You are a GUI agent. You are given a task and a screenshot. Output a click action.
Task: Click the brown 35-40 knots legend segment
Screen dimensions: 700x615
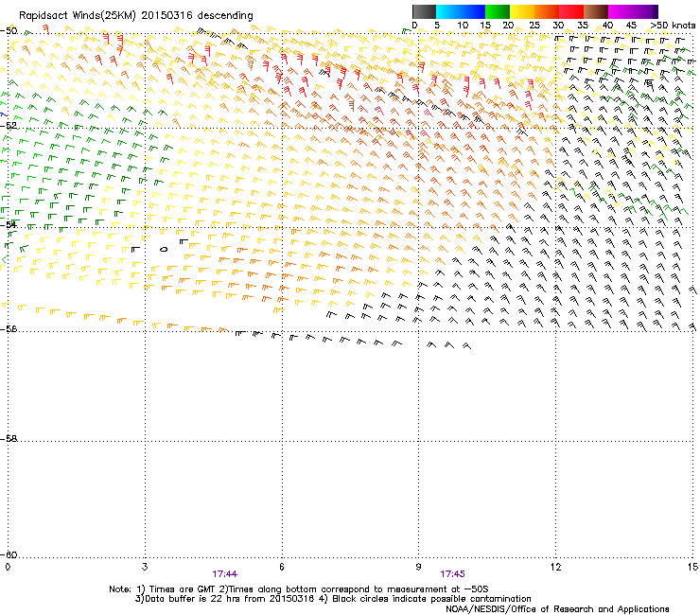(x=596, y=11)
